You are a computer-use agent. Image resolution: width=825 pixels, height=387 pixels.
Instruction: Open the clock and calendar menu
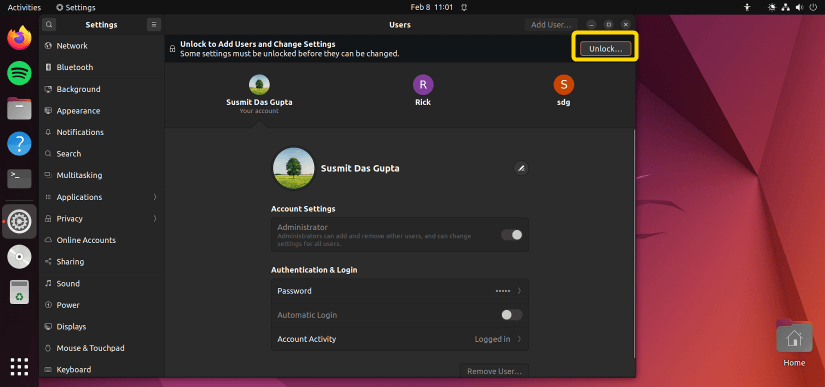431,7
